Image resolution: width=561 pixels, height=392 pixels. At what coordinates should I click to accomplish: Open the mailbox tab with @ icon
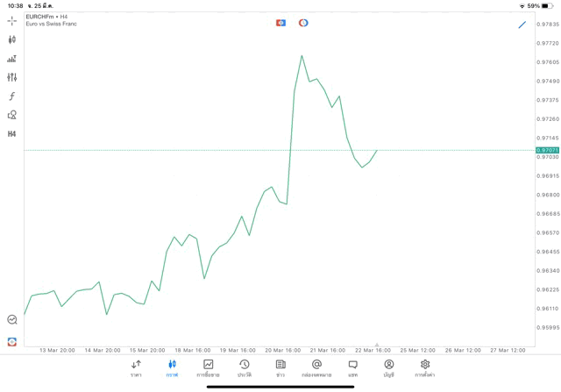[x=316, y=367]
